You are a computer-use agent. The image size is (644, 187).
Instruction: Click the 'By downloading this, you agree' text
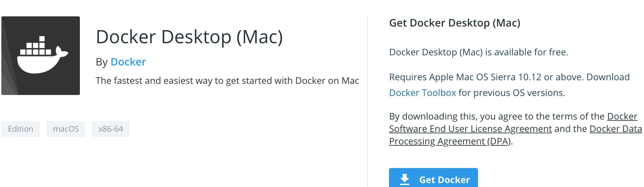[x=497, y=116]
